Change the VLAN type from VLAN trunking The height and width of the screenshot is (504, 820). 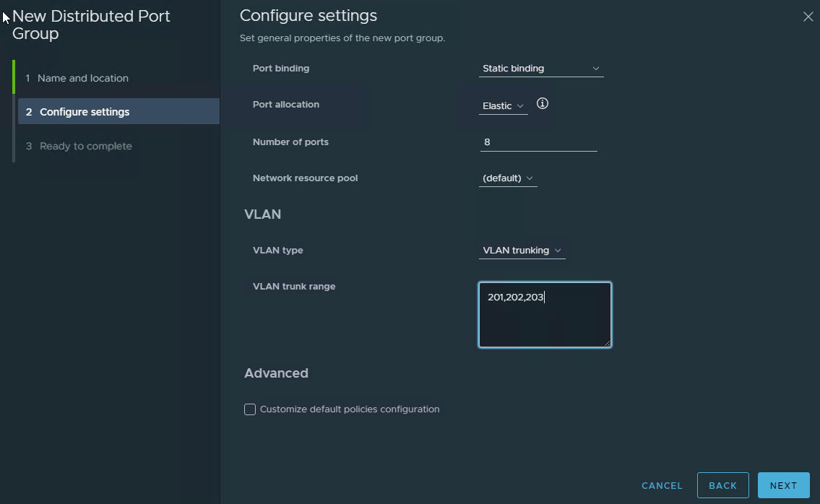pyautogui.click(x=522, y=251)
